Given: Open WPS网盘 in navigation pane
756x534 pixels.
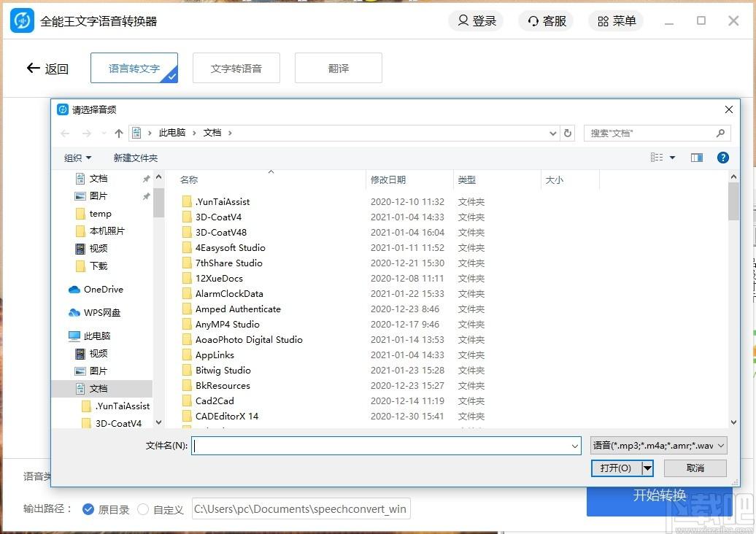Looking at the screenshot, I should (101, 313).
